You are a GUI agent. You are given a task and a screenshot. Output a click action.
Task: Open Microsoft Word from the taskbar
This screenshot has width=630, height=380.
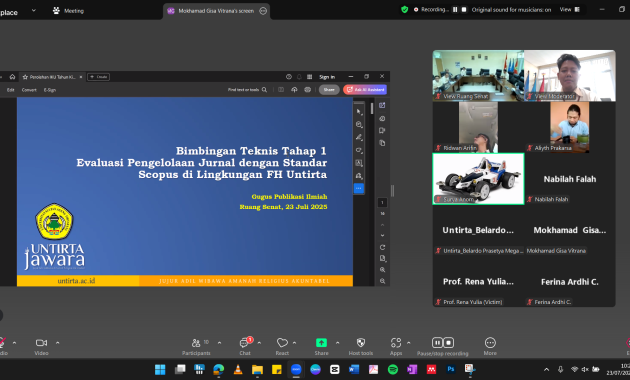354,369
